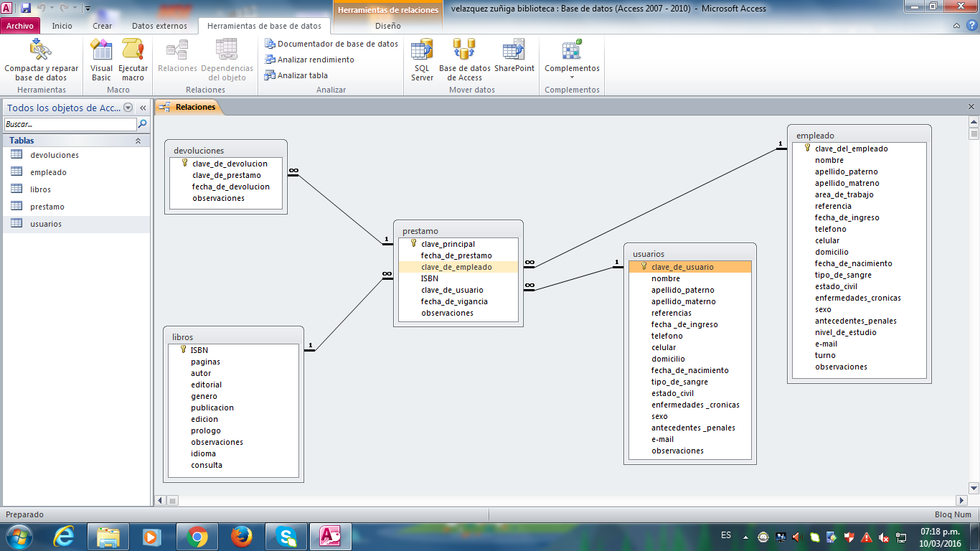
Task: Select empleado table in navigation pane
Action: coord(76,172)
